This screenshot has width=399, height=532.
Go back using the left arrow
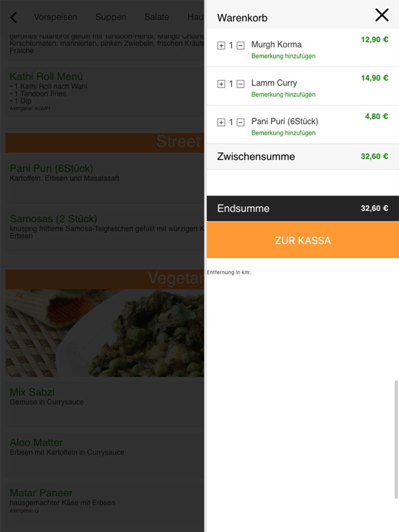point(14,17)
